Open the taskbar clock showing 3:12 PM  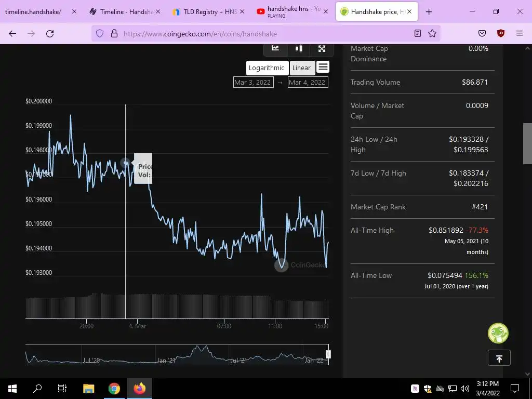[487, 389]
